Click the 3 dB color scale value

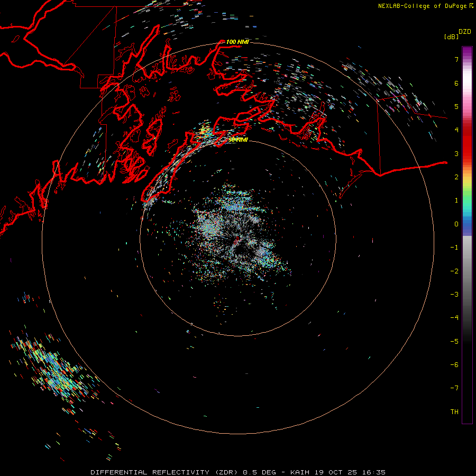[x=456, y=153]
